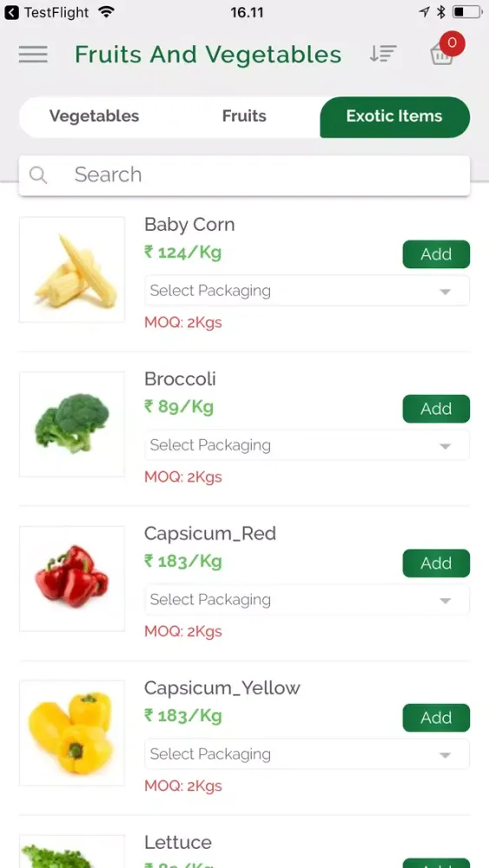
Task: Switch to the Fruits tab
Action: 244,116
